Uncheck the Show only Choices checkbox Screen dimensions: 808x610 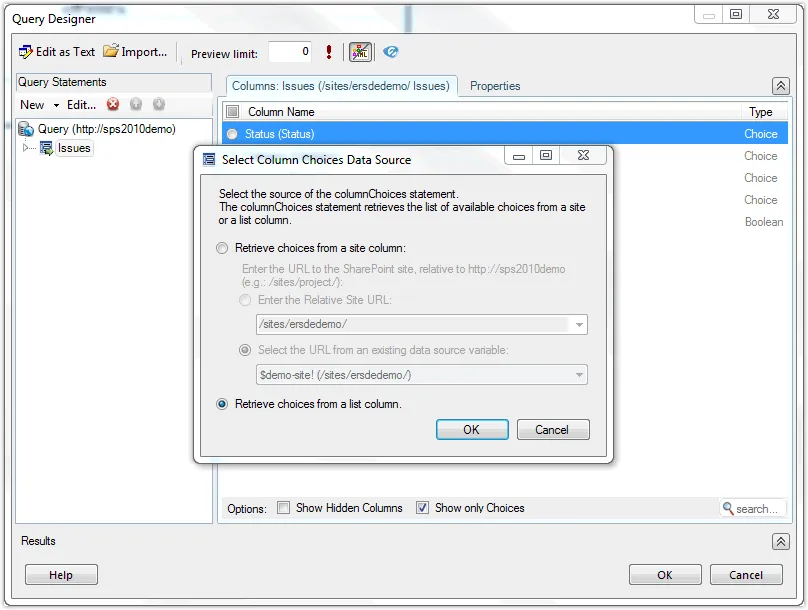422,508
